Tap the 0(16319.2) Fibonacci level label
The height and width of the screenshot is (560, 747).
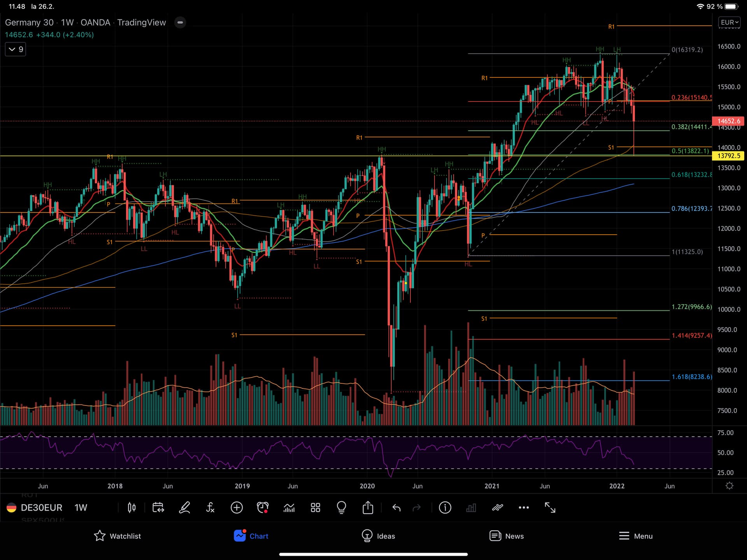coord(687,50)
